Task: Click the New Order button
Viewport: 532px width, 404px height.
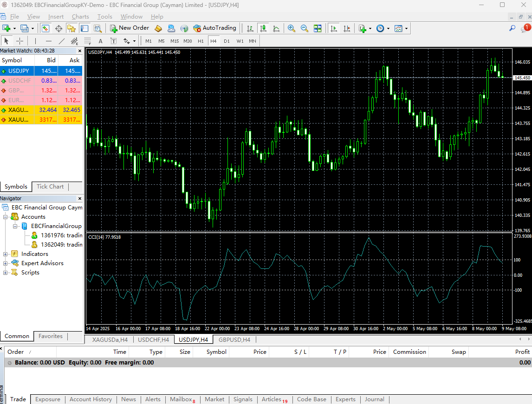Action: 130,28
